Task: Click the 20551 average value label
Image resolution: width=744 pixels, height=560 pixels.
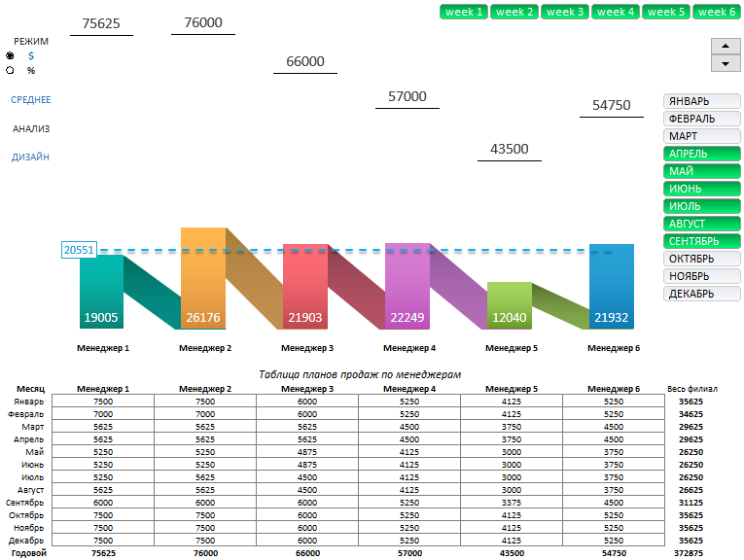Action: 79,250
